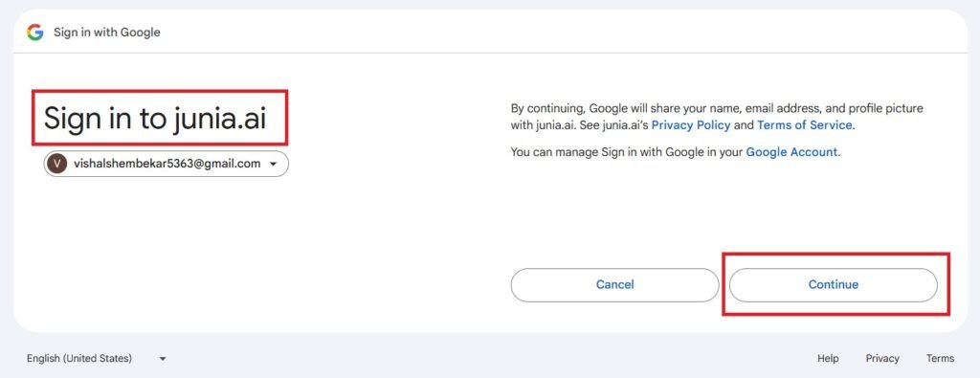This screenshot has width=980, height=378.
Task: Open the Google Account link
Action: click(791, 152)
